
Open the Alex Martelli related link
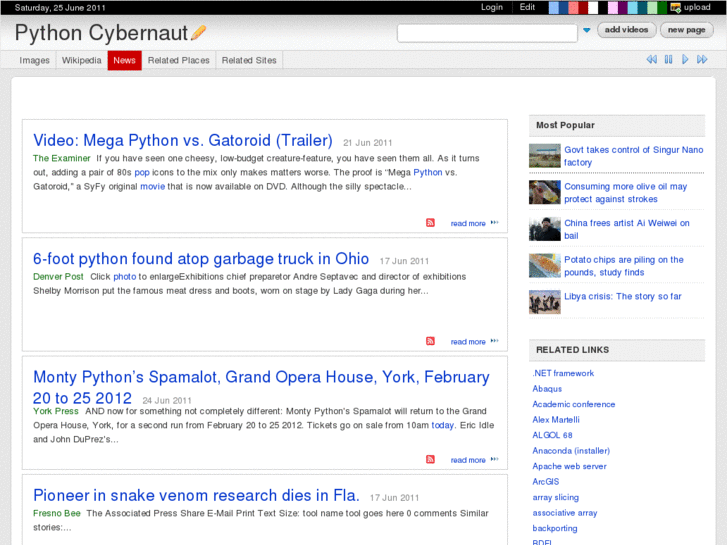(x=556, y=419)
